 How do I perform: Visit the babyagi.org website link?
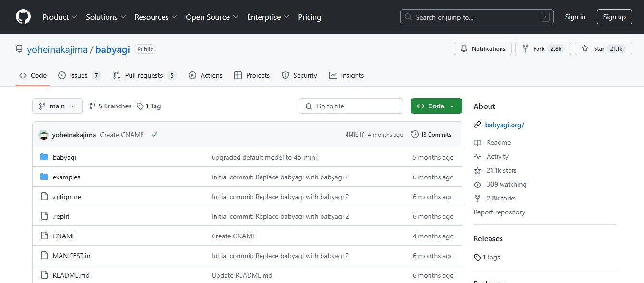click(x=504, y=125)
